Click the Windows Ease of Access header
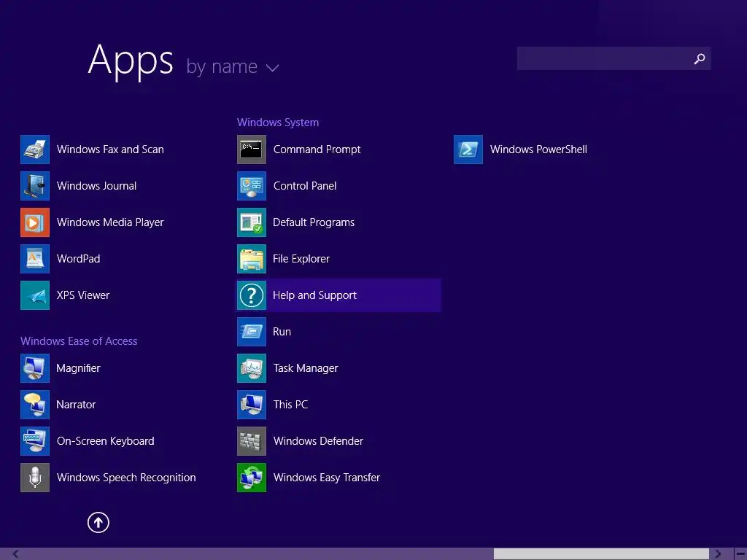Image resolution: width=747 pixels, height=560 pixels. click(x=79, y=341)
